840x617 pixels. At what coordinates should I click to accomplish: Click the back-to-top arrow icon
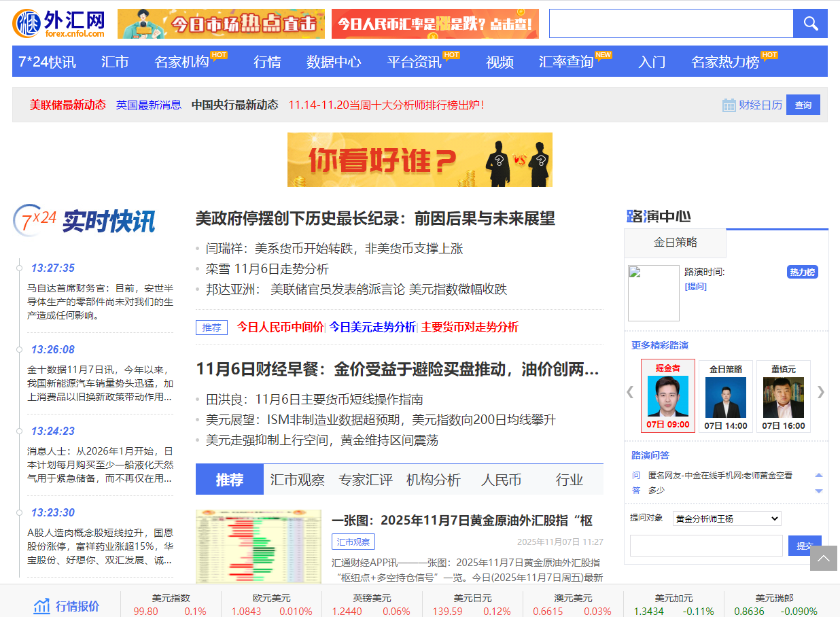pos(824,559)
